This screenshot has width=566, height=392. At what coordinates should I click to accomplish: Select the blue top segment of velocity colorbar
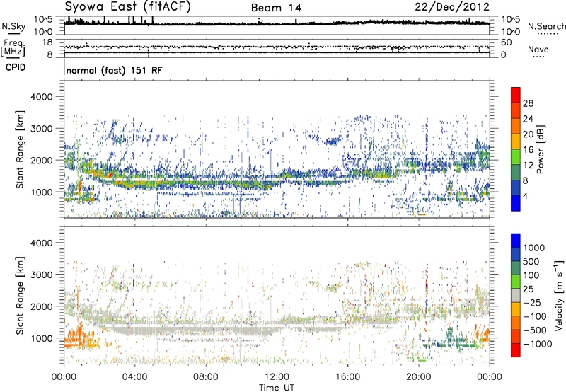(516, 241)
